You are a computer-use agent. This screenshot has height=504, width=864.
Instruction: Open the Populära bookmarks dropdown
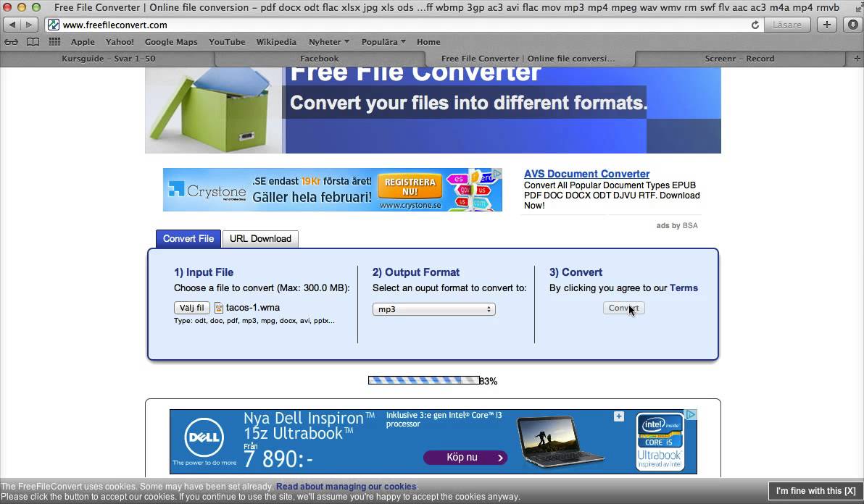(x=383, y=42)
